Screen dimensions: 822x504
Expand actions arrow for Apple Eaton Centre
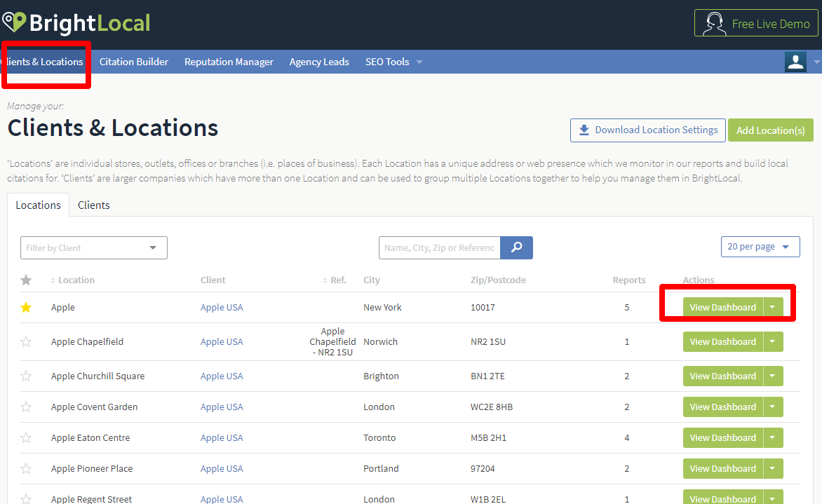coord(773,437)
